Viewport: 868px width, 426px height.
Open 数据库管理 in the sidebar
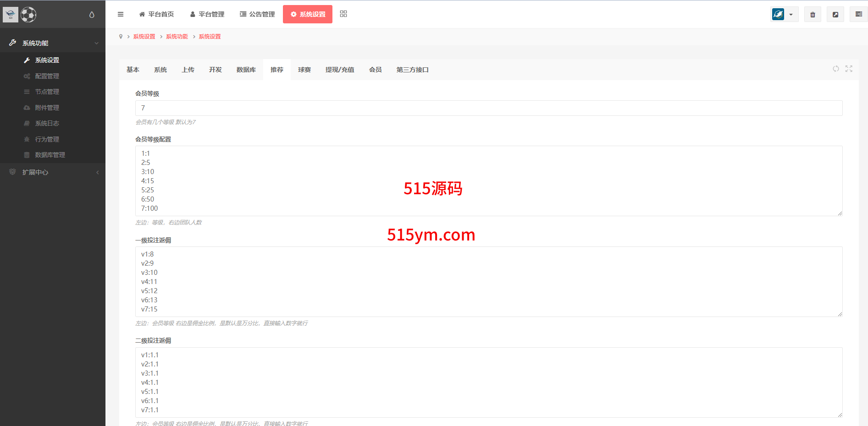pos(50,155)
